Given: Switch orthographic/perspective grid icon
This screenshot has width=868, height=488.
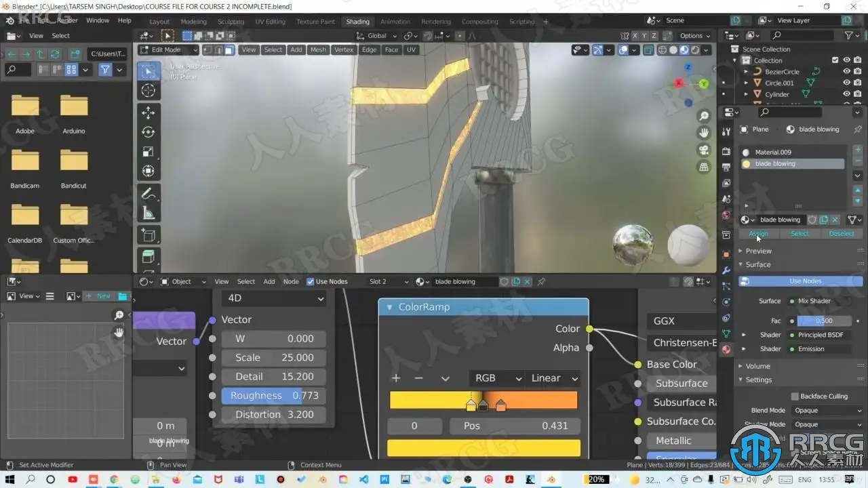Looking at the screenshot, I should (x=704, y=167).
